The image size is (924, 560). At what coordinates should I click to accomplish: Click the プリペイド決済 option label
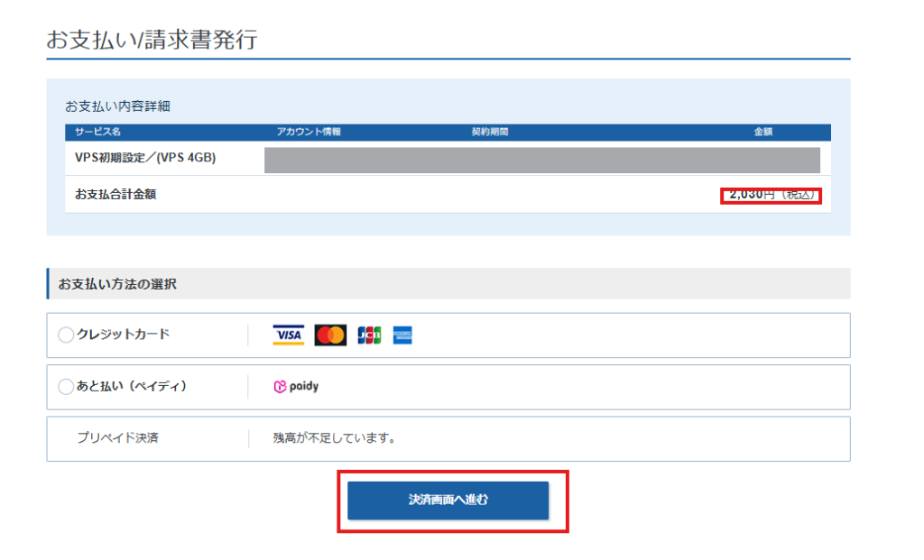pos(118,438)
